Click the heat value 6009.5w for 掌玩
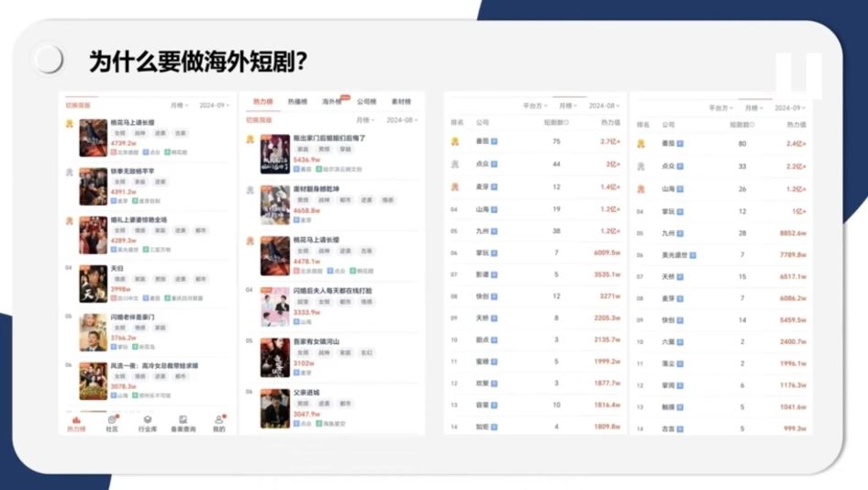The width and height of the screenshot is (868, 490). [606, 252]
